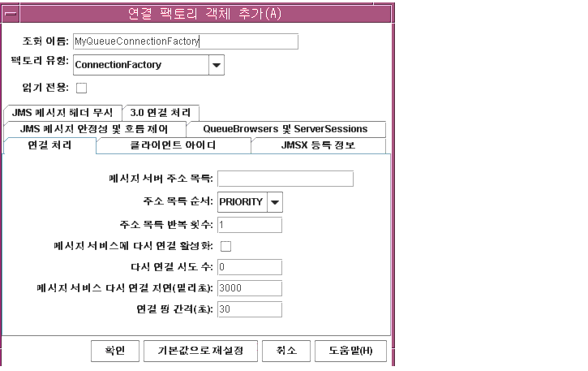Click the reconnect delay field showing 3000
Screen dimensions: 588x371
250,288
